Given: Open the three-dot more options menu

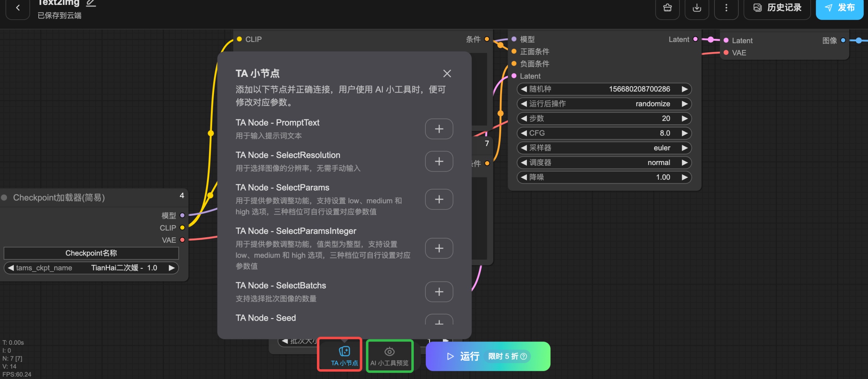Looking at the screenshot, I should click(726, 8).
